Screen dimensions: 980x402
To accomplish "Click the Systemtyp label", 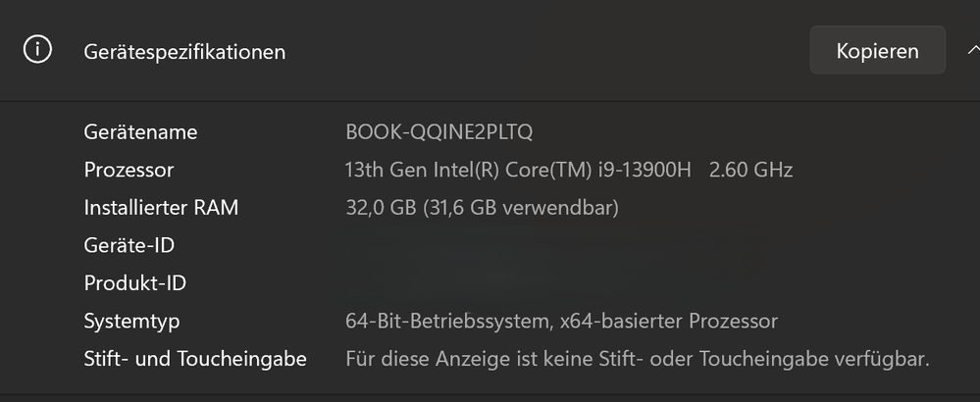I will tap(131, 321).
